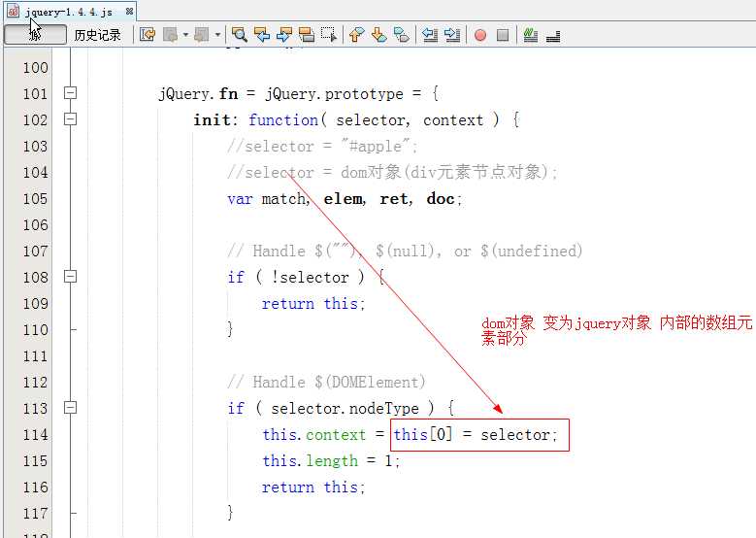
Task: Click the comment '// Handle $(DOMElement)'
Action: pyautogui.click(x=326, y=383)
